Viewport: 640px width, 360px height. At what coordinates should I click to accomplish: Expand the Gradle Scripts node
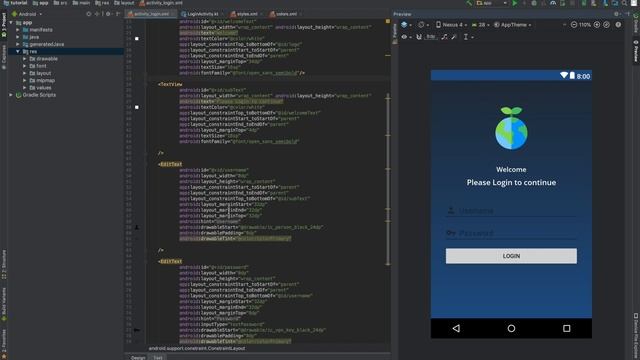11,95
